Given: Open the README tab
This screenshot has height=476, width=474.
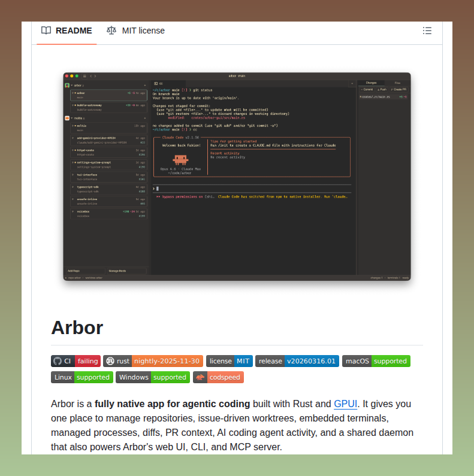Looking at the screenshot, I should (x=67, y=31).
